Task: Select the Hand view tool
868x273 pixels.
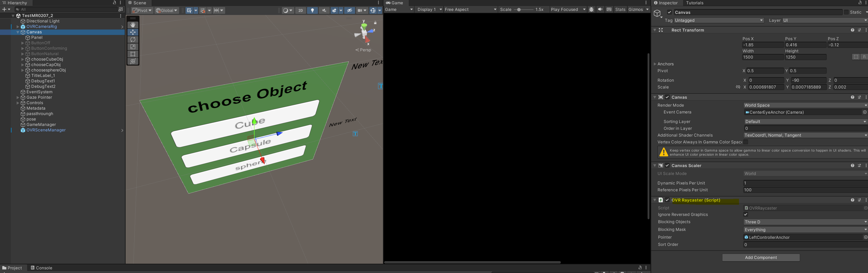Action: (133, 25)
